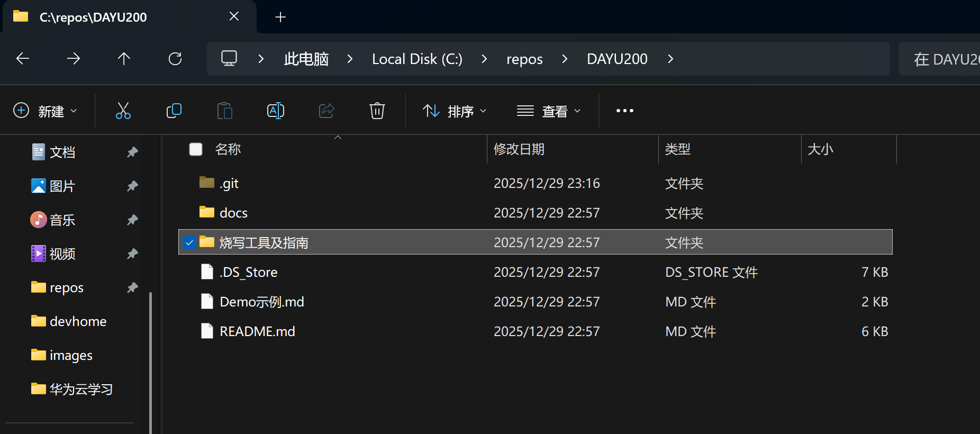This screenshot has width=980, height=434.
Task: Open 视频 in the sidebar
Action: tap(62, 254)
